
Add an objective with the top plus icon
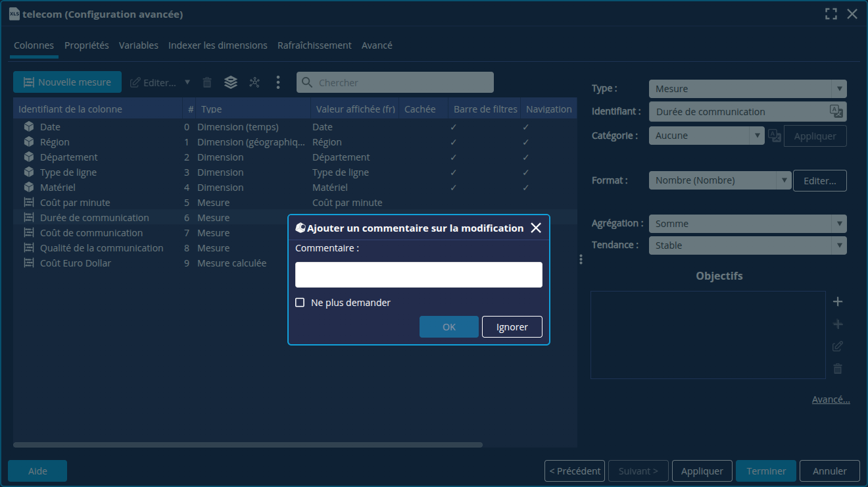click(x=838, y=302)
